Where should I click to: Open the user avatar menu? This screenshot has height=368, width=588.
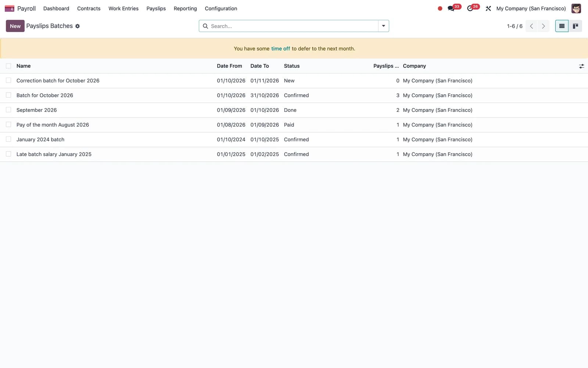coord(576,8)
